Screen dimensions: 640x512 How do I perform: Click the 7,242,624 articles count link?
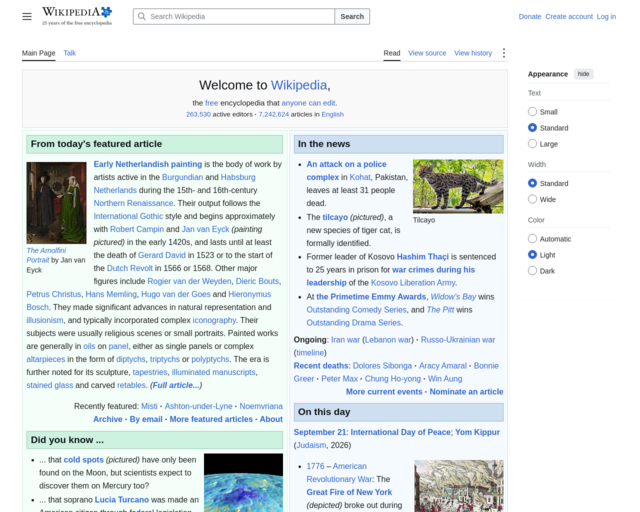click(273, 114)
